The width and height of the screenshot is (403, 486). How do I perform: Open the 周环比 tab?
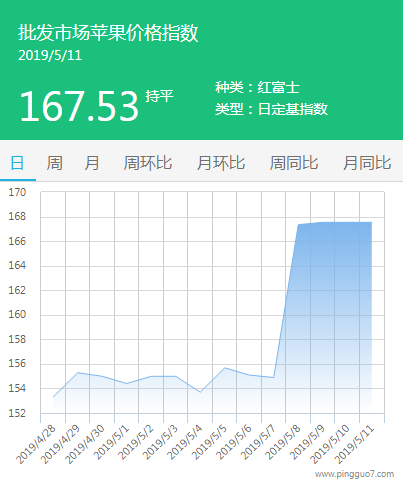point(148,163)
